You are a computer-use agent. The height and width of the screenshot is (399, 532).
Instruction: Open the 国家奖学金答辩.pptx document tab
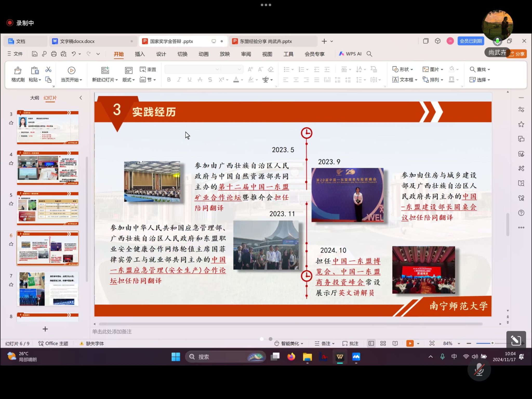171,41
